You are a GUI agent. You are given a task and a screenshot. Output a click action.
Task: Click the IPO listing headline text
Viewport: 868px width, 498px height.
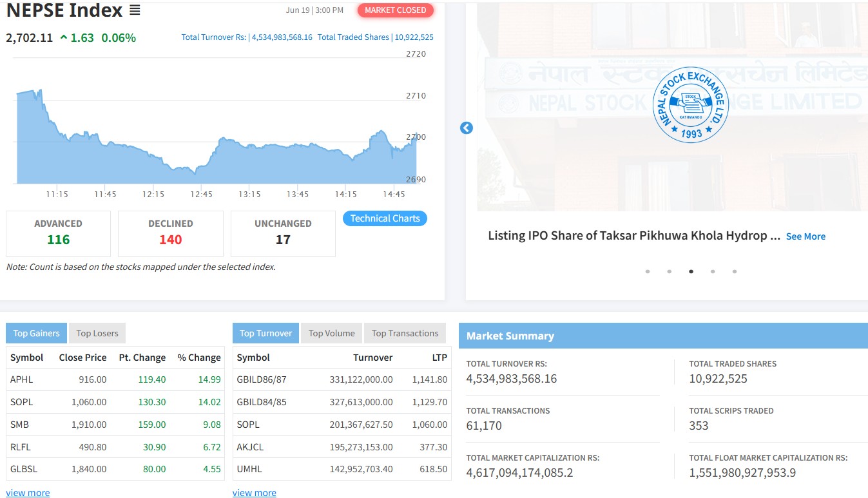[635, 236]
